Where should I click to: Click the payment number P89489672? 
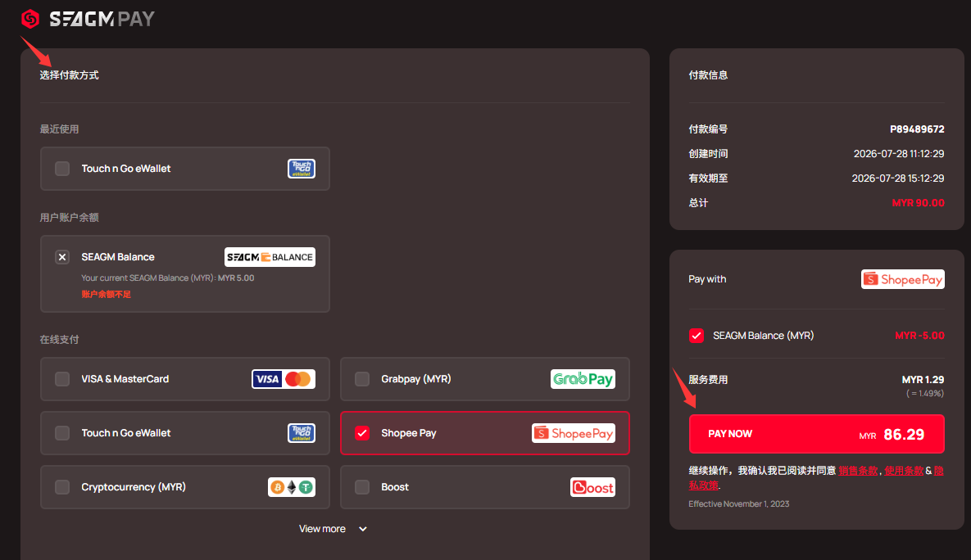917,129
